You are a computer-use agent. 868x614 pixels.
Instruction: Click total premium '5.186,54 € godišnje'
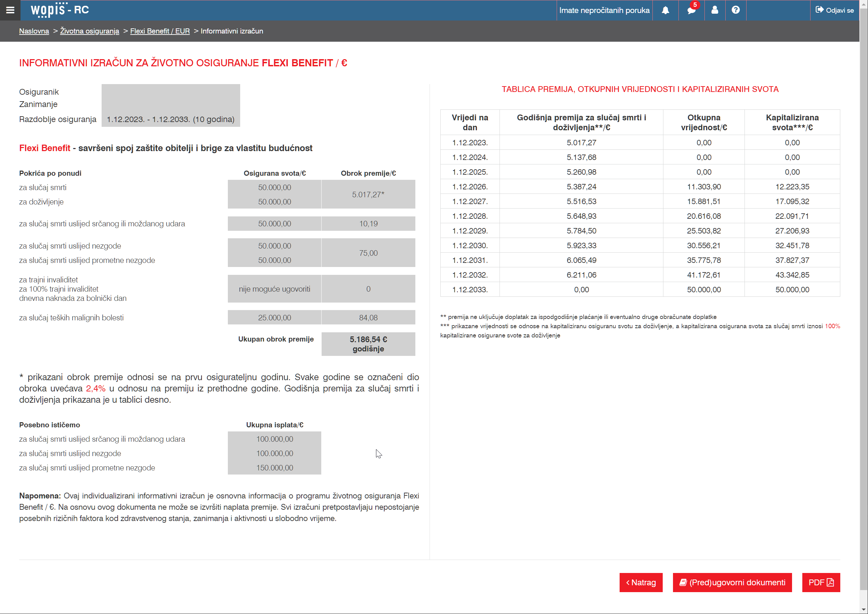(368, 344)
